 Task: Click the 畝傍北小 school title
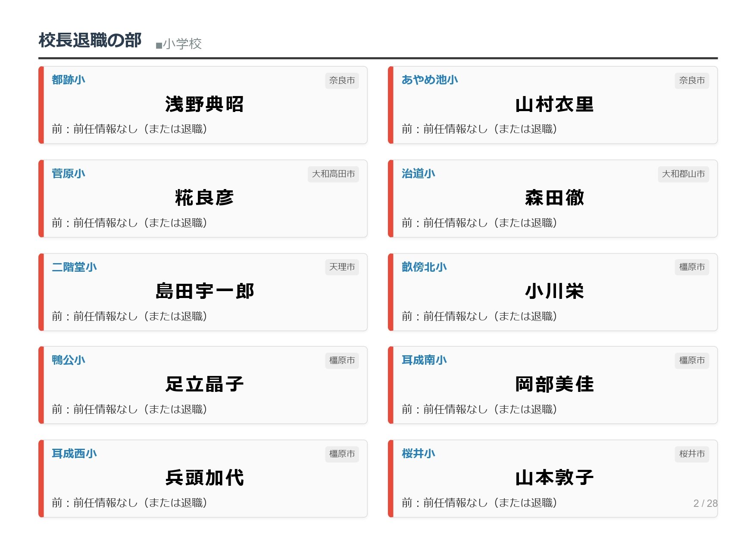point(424,267)
